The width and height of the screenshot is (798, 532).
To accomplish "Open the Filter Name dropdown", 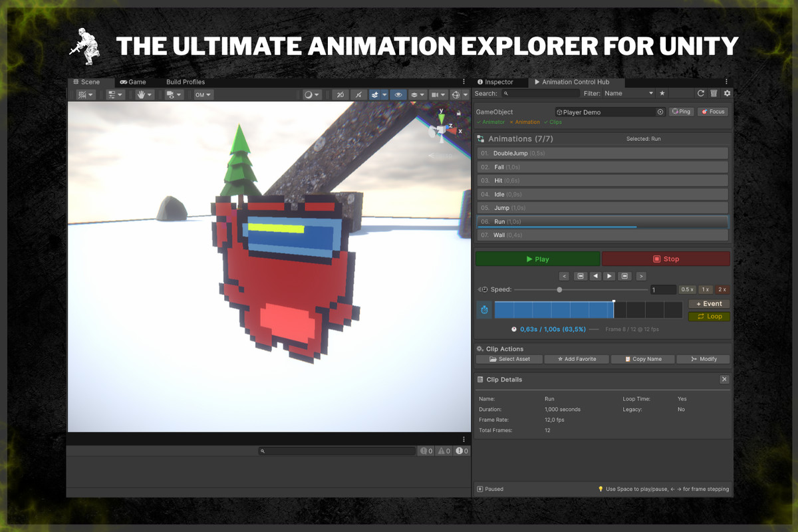I will coord(628,94).
